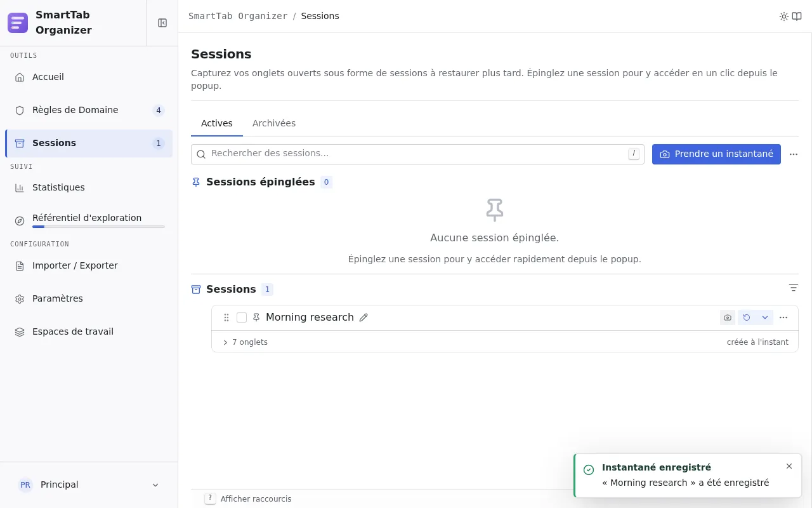The height and width of the screenshot is (508, 812).
Task: Open the Sessions sidebar item
Action: 89,143
